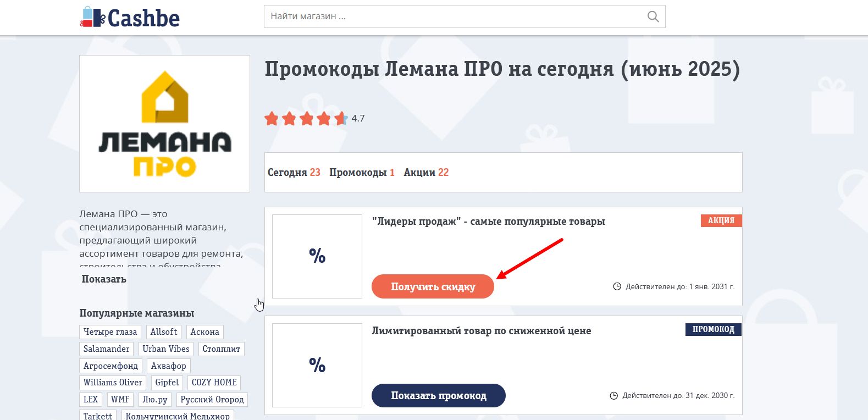This screenshot has height=420, width=868.
Task: Click clock icon beside 31 дек. 2030
Action: pyautogui.click(x=613, y=396)
